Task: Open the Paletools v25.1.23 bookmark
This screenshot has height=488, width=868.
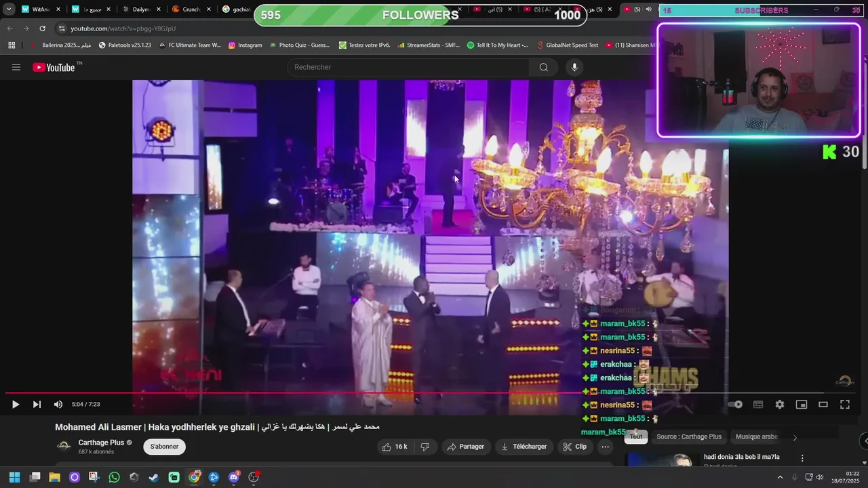Action: [x=125, y=45]
